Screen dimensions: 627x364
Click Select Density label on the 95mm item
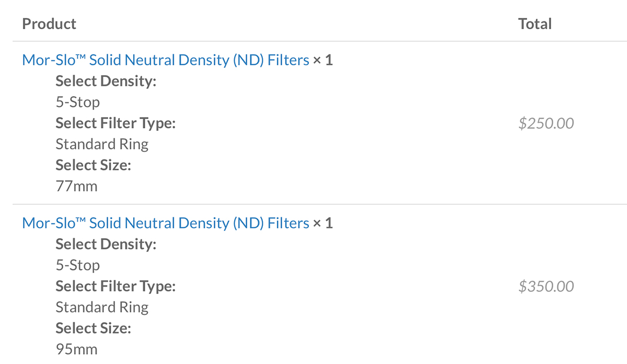(x=106, y=244)
